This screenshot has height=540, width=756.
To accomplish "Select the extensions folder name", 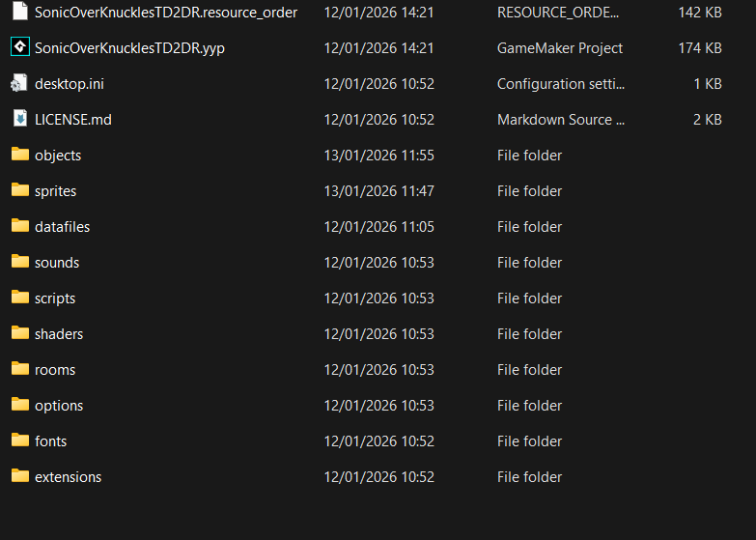I will tap(68, 477).
